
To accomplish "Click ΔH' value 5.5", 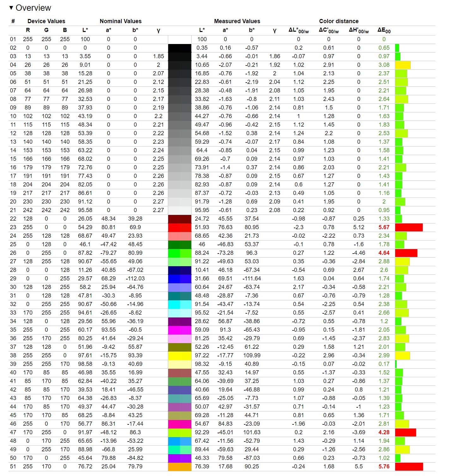I will pos(359,467).
